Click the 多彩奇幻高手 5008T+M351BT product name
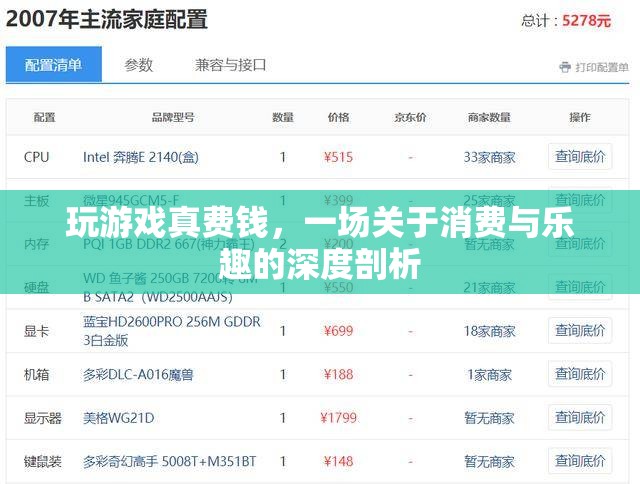The width and height of the screenshot is (640, 484). pyautogui.click(x=169, y=462)
